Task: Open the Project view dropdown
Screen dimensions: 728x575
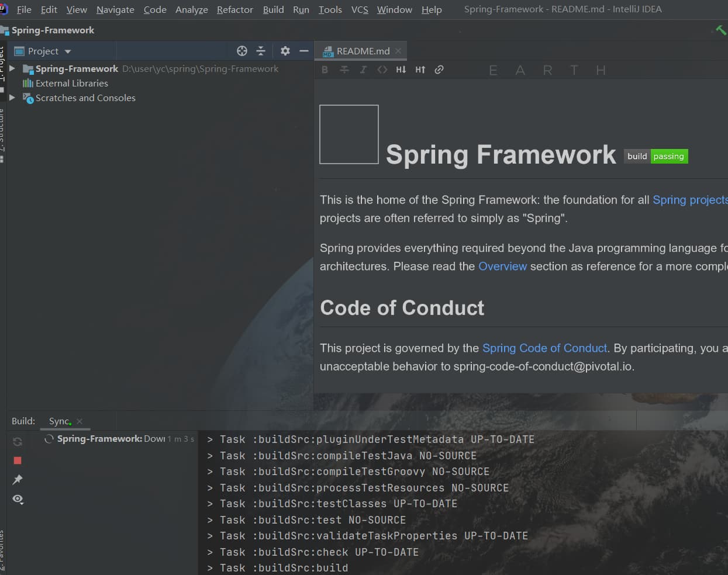Action: (68, 51)
